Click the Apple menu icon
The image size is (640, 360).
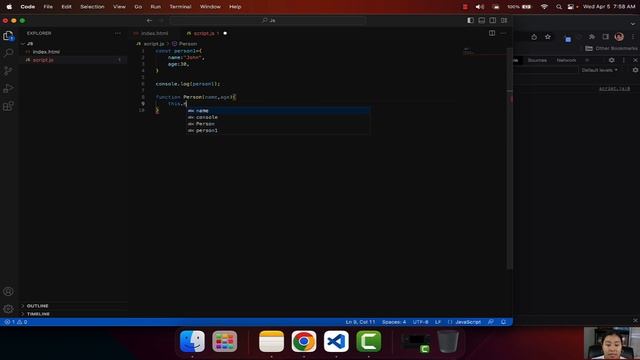coord(9,7)
